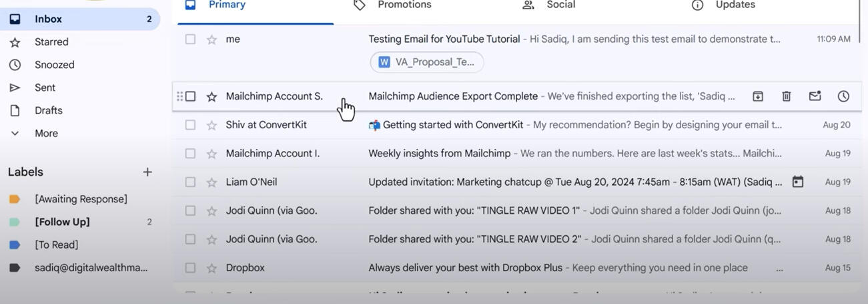Delete the Mailchimp Audience Export email

787,96
